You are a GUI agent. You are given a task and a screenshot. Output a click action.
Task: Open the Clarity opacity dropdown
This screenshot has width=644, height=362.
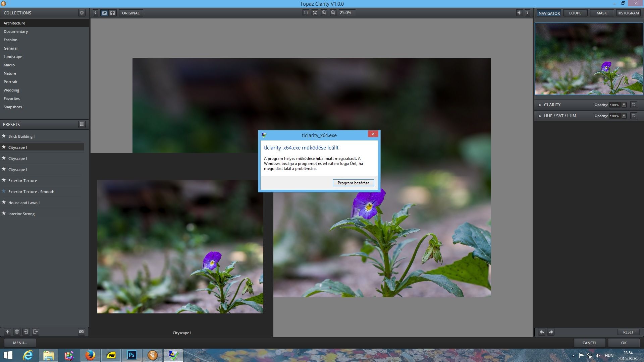(624, 105)
